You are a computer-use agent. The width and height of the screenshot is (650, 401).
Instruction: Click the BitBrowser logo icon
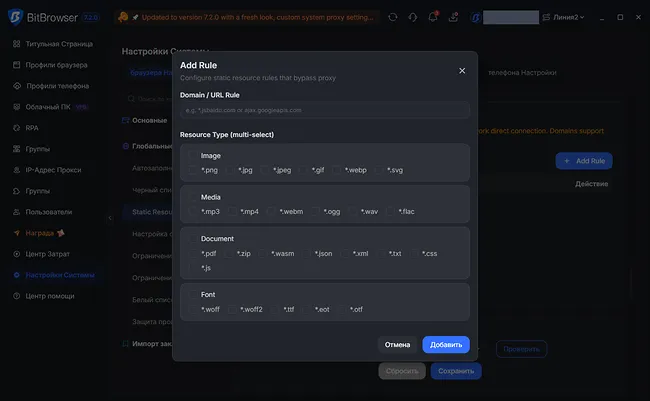click(x=15, y=17)
